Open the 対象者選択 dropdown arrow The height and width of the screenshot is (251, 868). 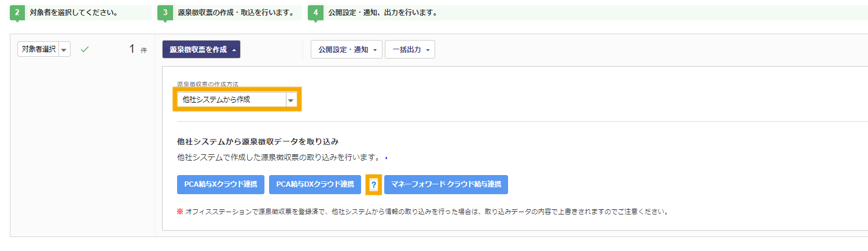(x=64, y=50)
